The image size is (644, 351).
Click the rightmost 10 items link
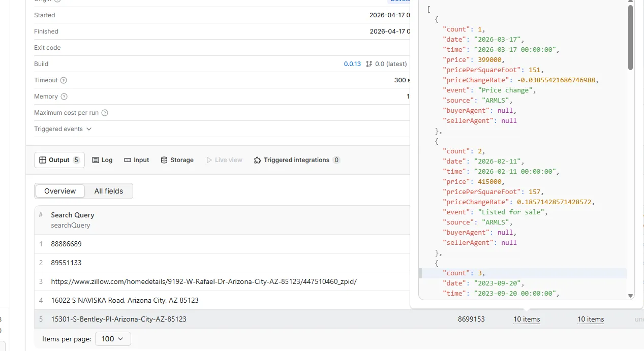(591, 320)
